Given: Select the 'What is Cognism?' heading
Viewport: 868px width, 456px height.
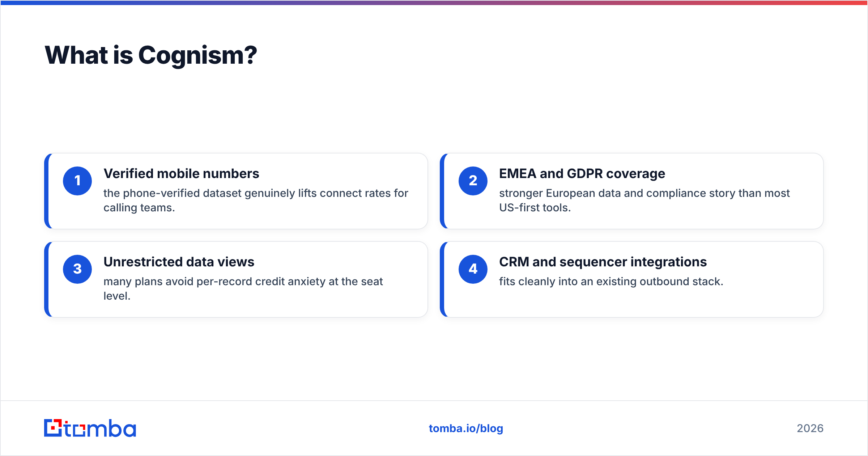Looking at the screenshot, I should (151, 55).
